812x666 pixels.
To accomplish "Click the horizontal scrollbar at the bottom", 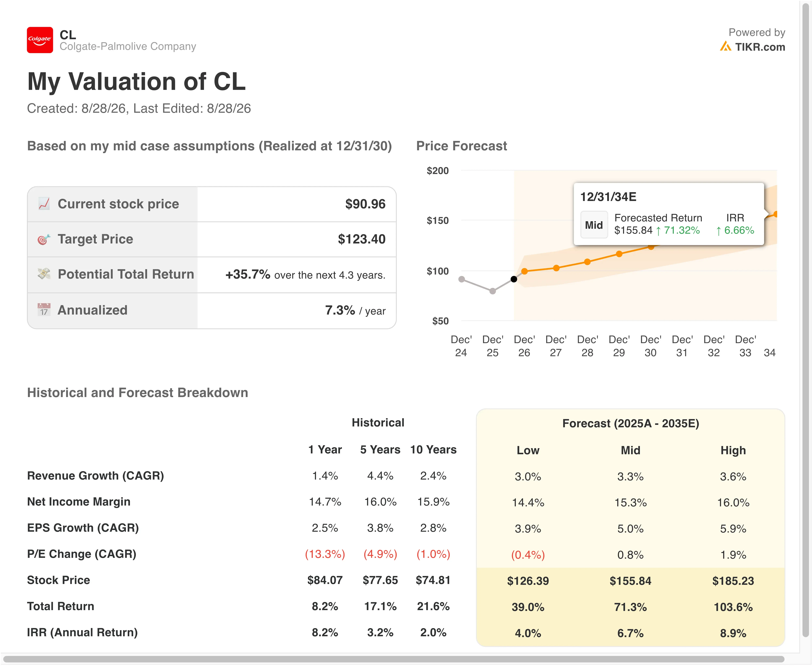I will click(x=393, y=659).
